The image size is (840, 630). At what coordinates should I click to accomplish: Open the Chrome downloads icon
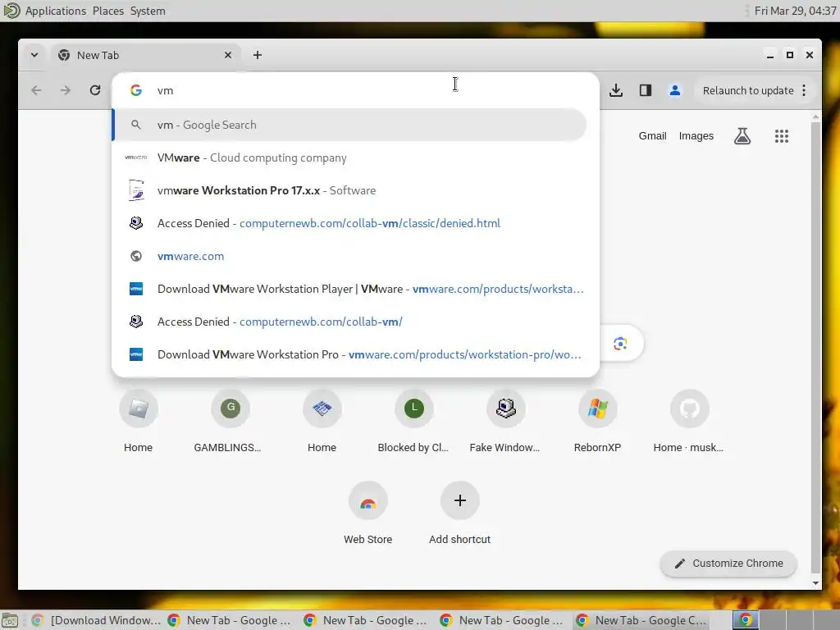coord(616,90)
